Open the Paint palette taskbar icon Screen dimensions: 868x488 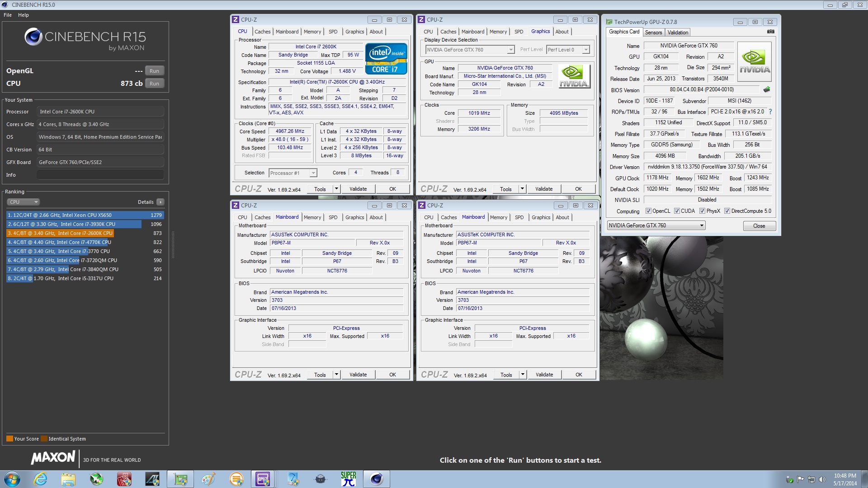pos(208,479)
